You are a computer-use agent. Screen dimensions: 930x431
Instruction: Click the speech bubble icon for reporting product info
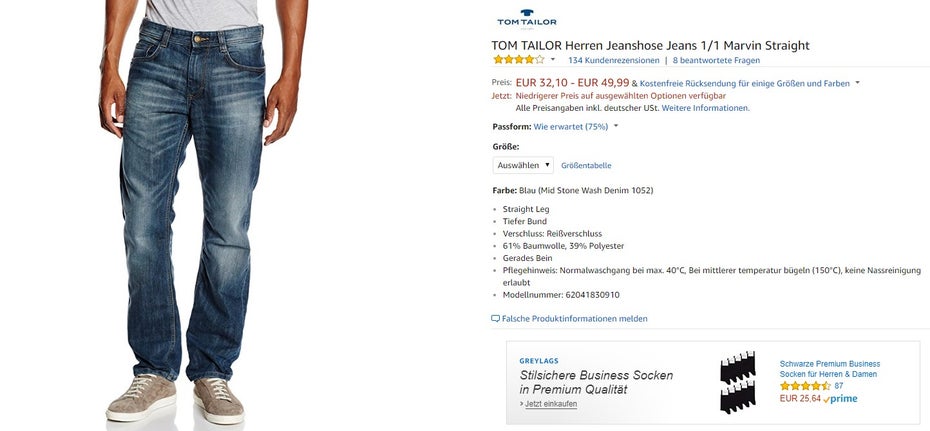click(495, 318)
